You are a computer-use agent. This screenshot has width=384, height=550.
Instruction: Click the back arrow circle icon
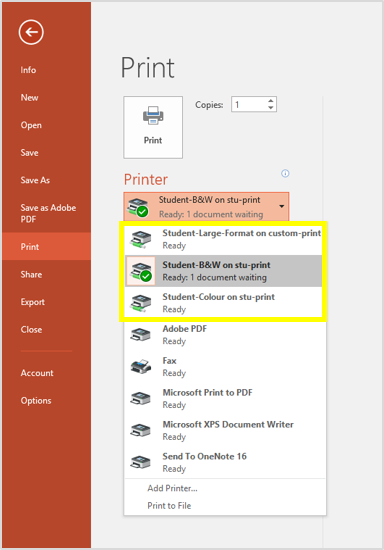click(x=31, y=32)
